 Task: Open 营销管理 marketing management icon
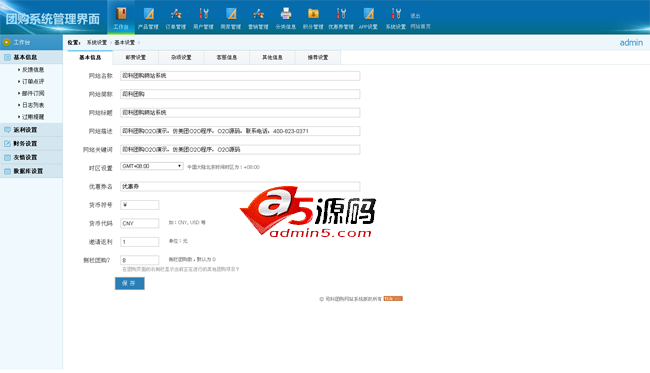[258, 14]
